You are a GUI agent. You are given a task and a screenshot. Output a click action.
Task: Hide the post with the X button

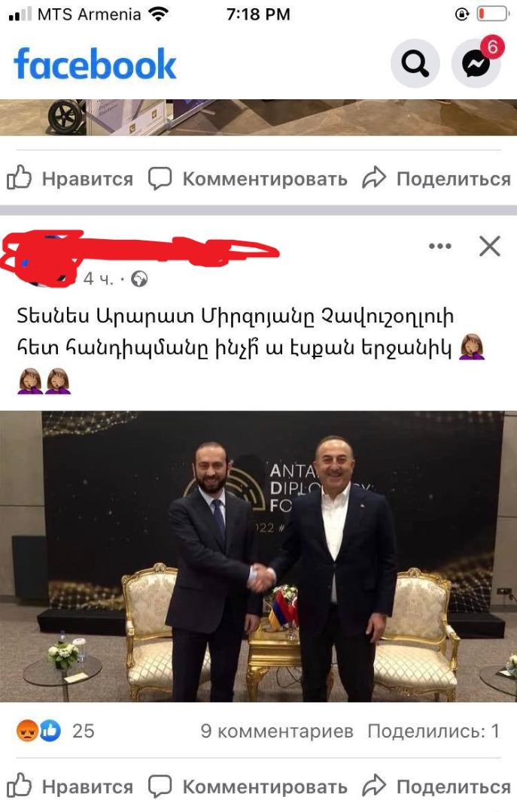[489, 246]
